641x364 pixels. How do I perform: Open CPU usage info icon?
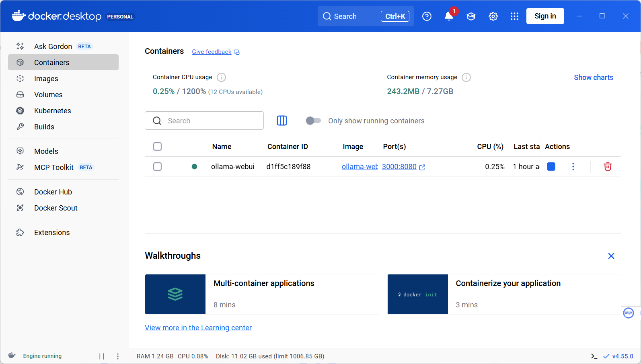click(x=221, y=77)
